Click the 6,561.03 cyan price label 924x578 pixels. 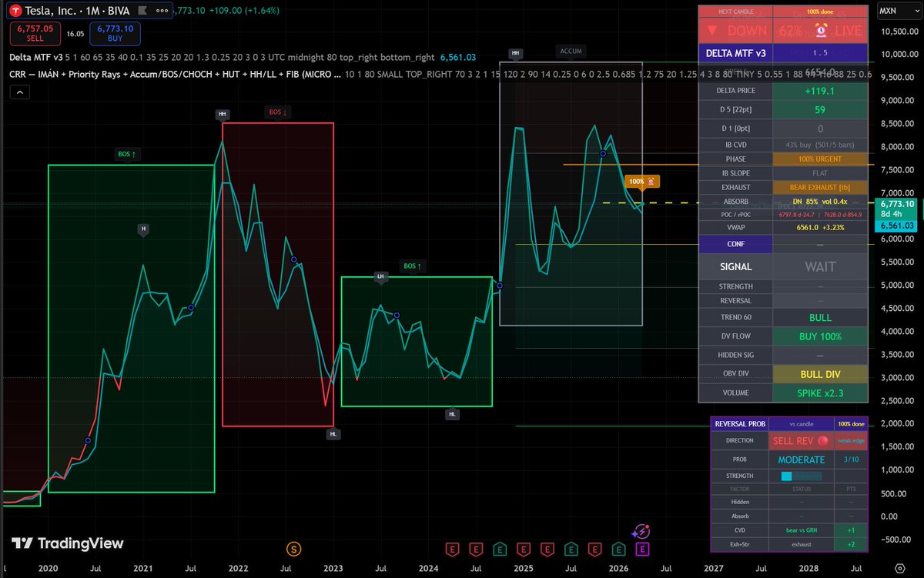tap(897, 226)
